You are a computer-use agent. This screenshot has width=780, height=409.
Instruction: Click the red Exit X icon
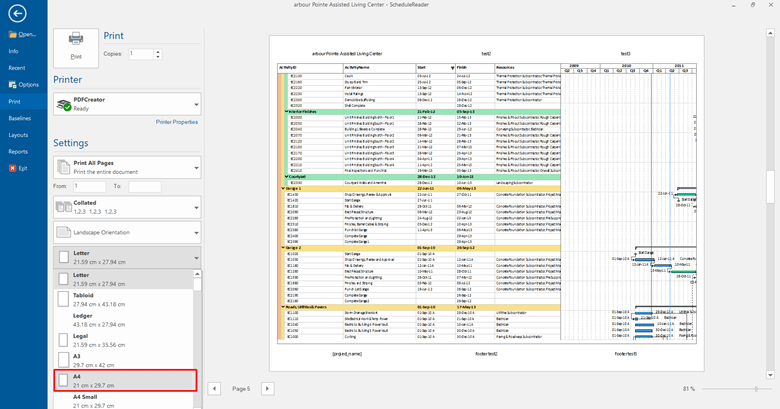point(12,168)
